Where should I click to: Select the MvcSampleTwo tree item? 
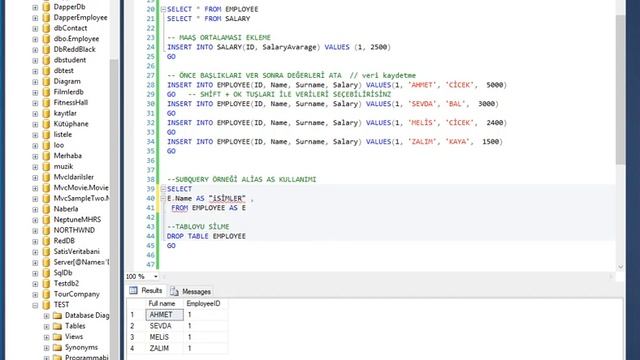(81, 198)
